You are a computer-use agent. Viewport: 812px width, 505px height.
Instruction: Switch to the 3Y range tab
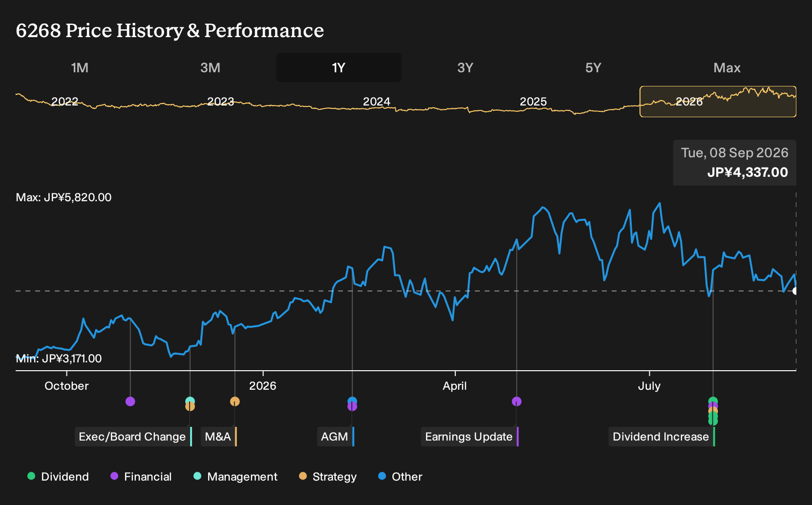465,67
